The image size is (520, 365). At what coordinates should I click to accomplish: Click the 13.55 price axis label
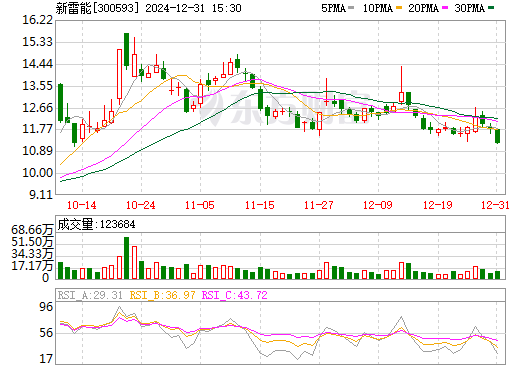[38, 86]
